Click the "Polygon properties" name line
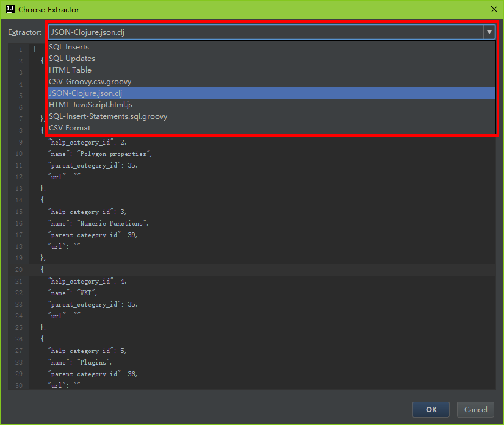 (100, 154)
